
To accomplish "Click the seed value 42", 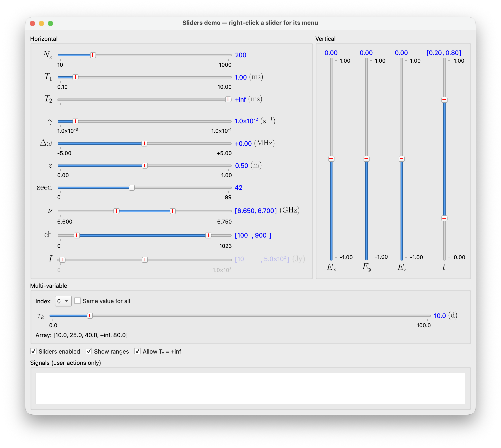I will coord(239,188).
